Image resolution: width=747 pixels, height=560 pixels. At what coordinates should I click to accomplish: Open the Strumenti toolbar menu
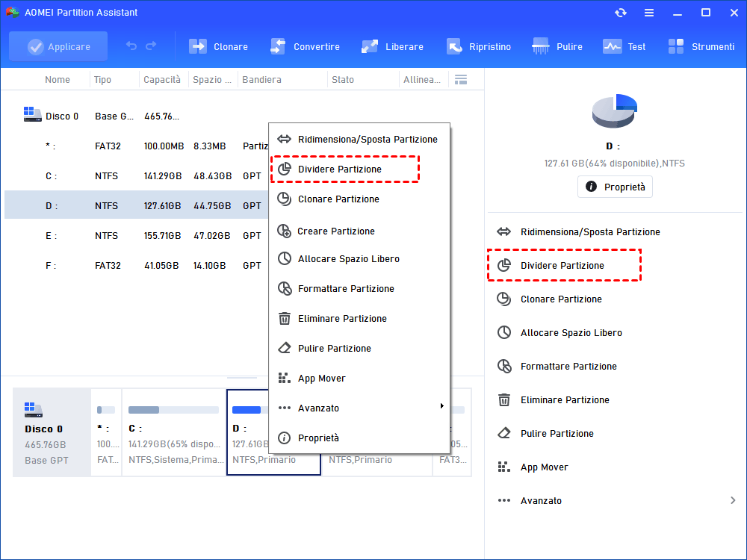[701, 46]
